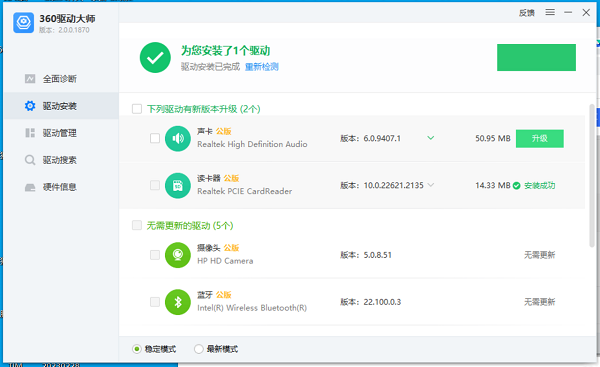Click the 14.33 MB size text

493,186
